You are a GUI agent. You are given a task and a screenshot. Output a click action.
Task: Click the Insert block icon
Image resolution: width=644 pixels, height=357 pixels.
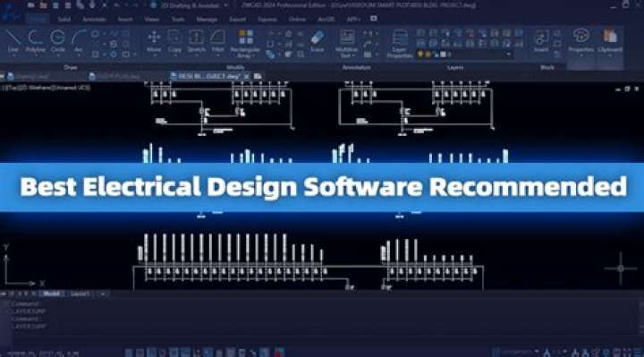[540, 41]
